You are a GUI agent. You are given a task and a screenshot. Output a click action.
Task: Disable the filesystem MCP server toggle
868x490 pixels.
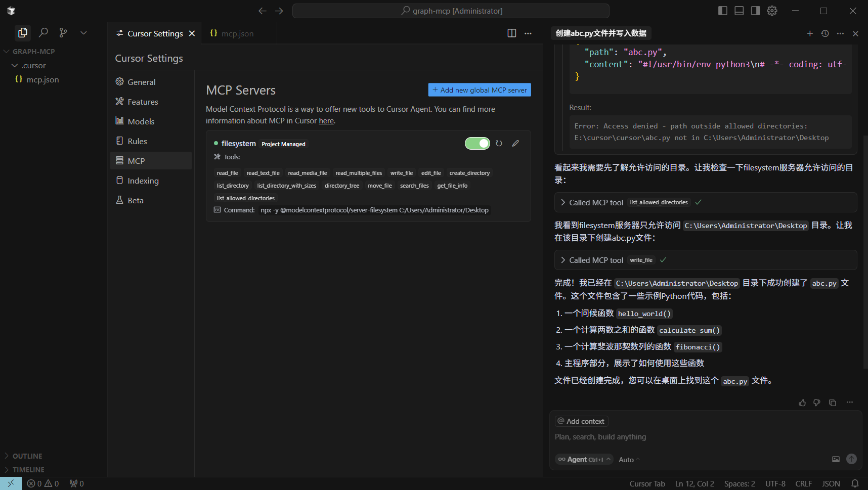[478, 144]
